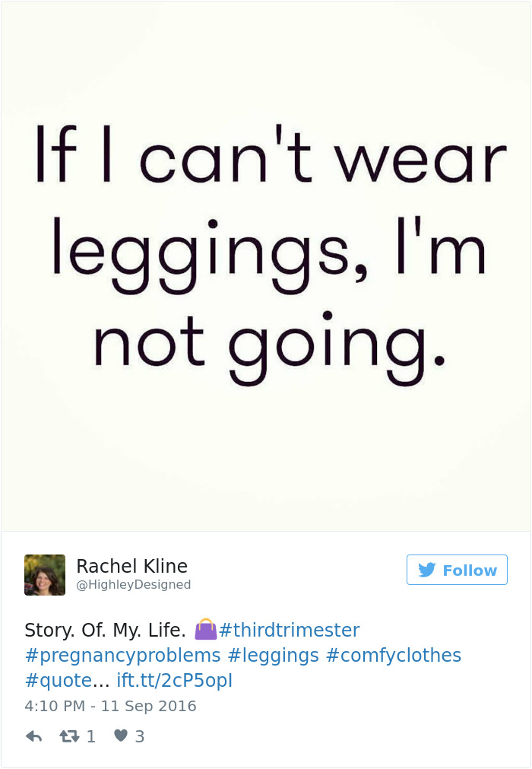This screenshot has height=769, width=532.
Task: Select the like count number 3
Action: [138, 736]
